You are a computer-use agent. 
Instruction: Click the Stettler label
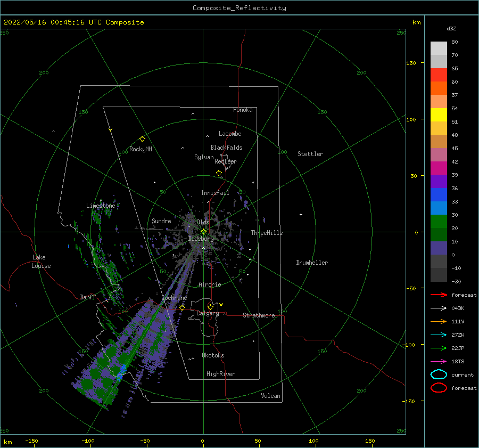pyautogui.click(x=310, y=154)
